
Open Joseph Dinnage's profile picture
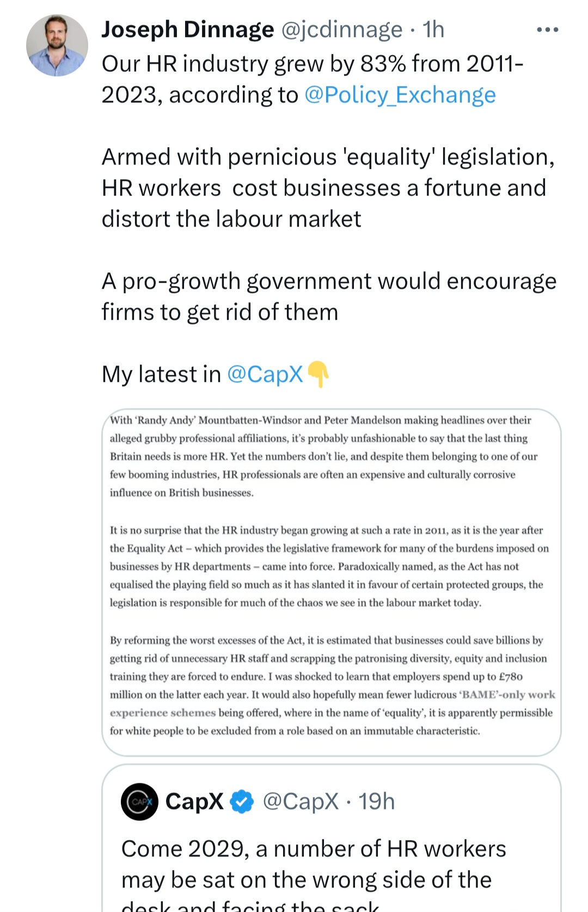tap(57, 45)
